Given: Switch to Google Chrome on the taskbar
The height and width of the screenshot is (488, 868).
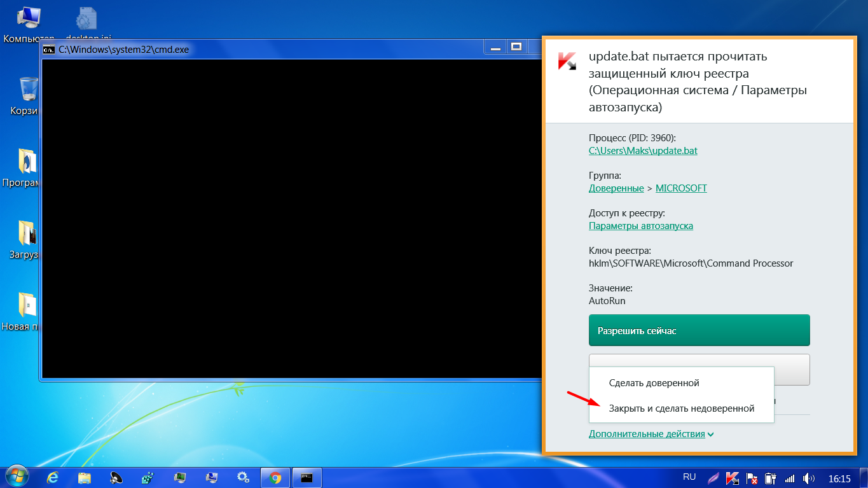Looking at the screenshot, I should click(x=275, y=478).
